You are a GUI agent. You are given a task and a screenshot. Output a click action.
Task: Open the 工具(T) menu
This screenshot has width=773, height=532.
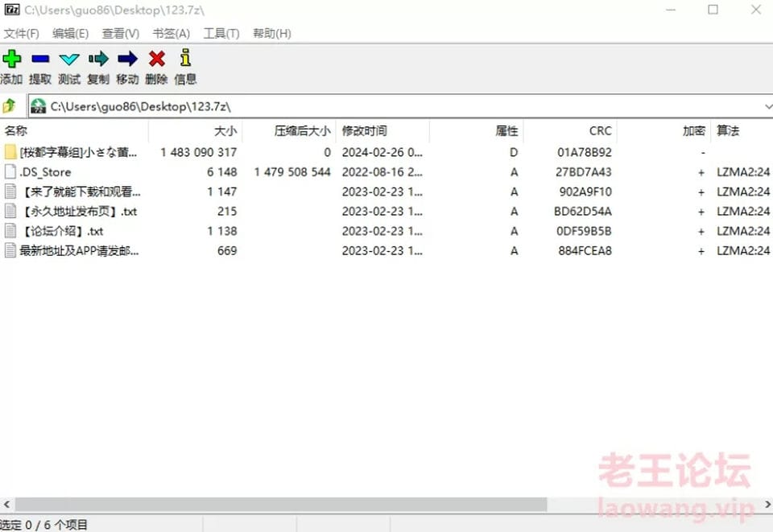pos(221,34)
